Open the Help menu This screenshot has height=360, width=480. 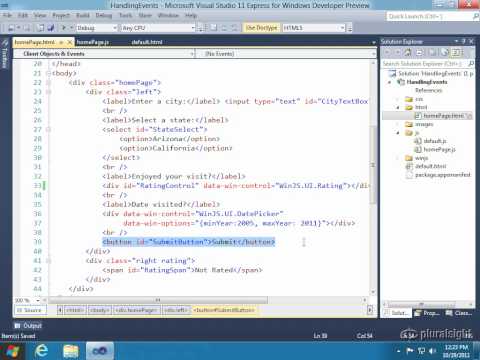[x=191, y=15]
